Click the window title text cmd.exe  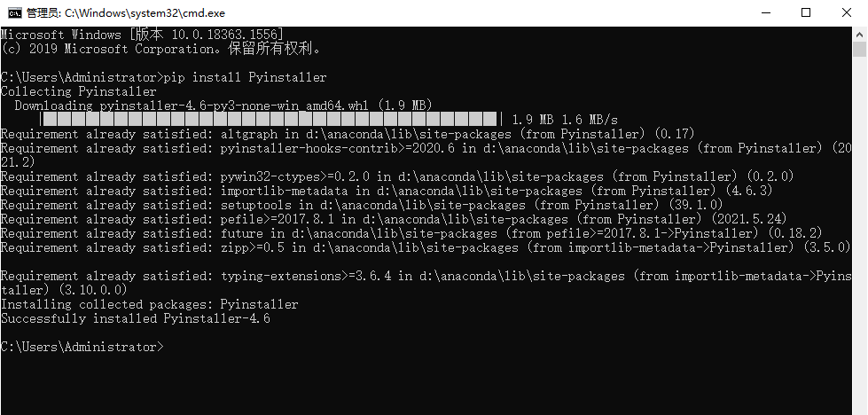[126, 12]
